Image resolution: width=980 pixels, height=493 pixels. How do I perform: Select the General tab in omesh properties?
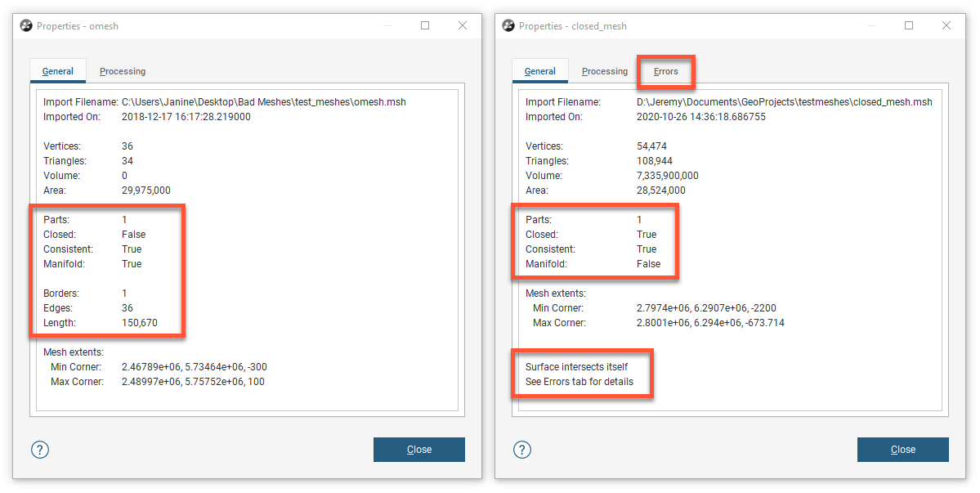point(58,71)
